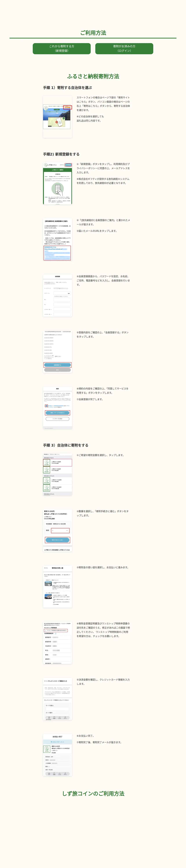Click the これから寄附する方（新規登録） button

(x=62, y=48)
